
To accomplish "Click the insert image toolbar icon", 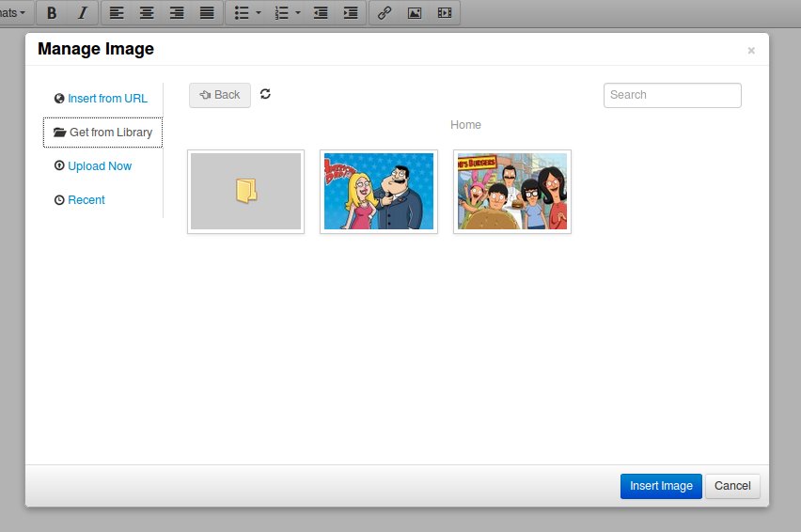I will point(415,13).
